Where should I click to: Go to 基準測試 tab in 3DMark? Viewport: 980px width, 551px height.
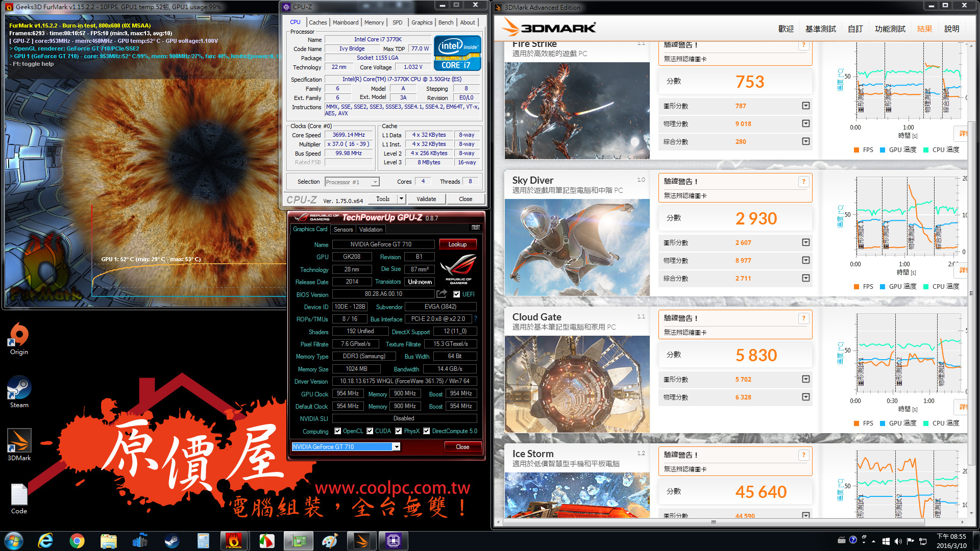click(820, 29)
